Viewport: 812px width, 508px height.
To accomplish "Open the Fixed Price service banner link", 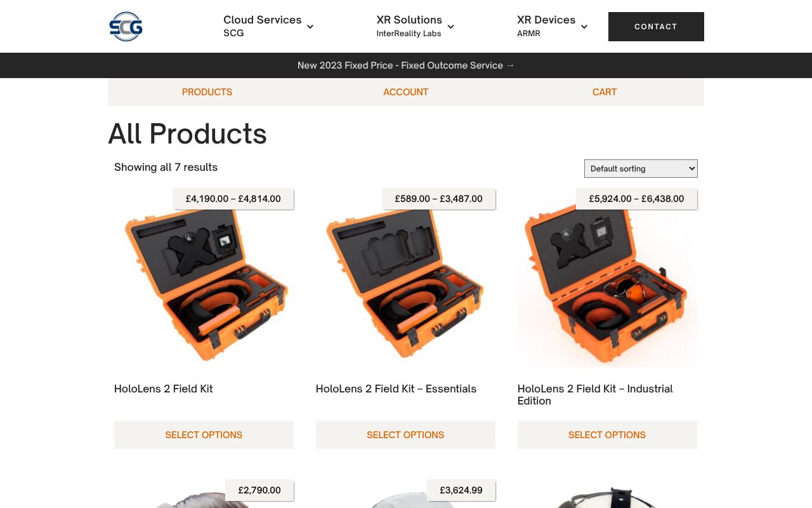I will click(x=406, y=65).
